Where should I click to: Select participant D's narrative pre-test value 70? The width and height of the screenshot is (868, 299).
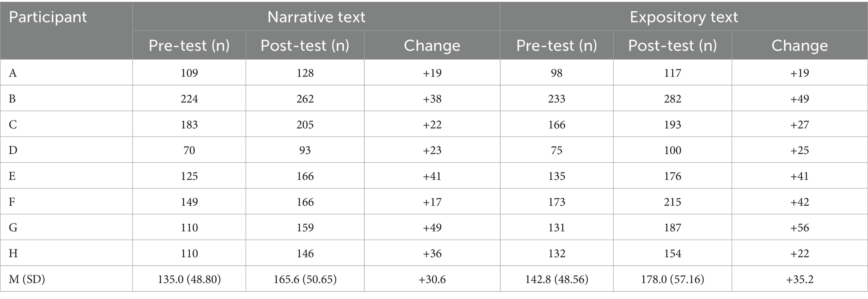click(x=189, y=150)
